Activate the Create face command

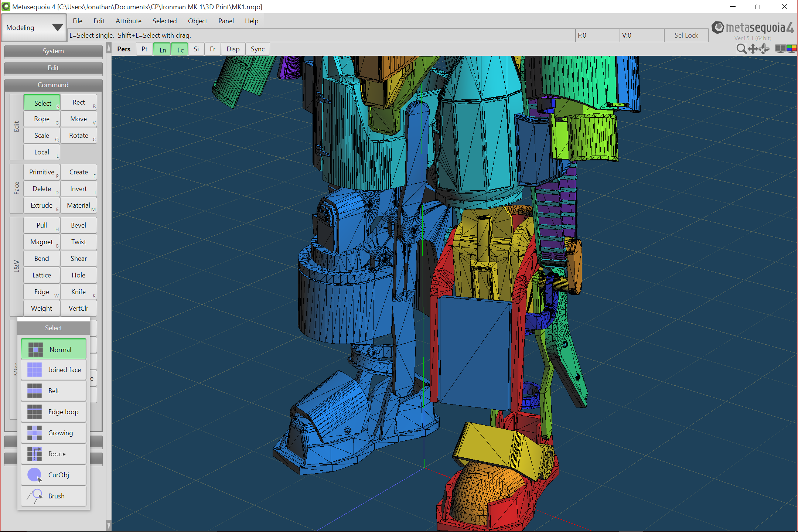(79, 172)
